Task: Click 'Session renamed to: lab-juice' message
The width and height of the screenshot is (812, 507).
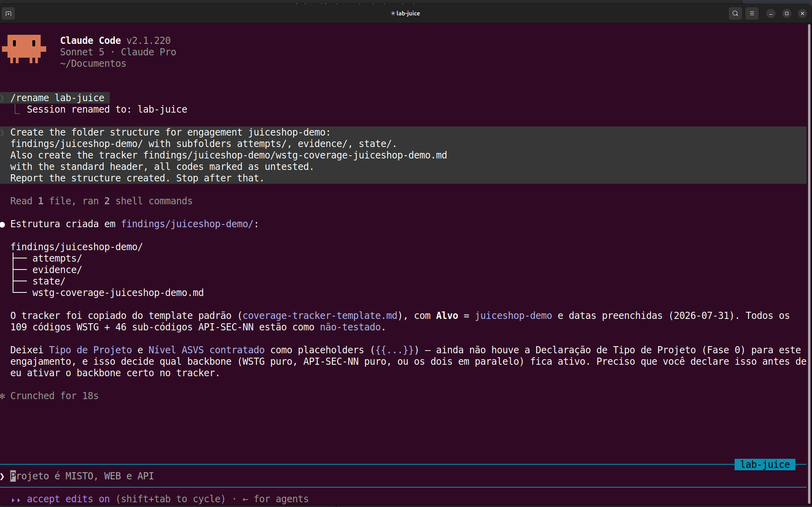Action: (x=107, y=109)
